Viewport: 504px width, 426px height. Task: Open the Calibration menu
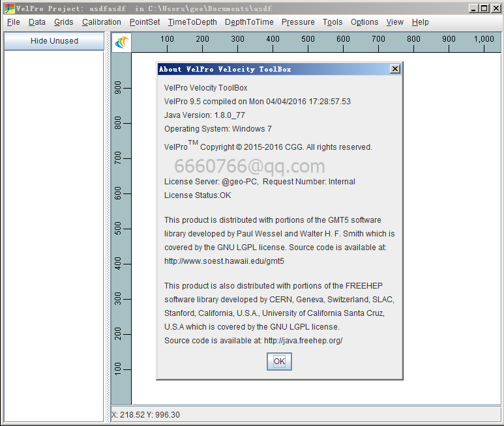coord(102,22)
